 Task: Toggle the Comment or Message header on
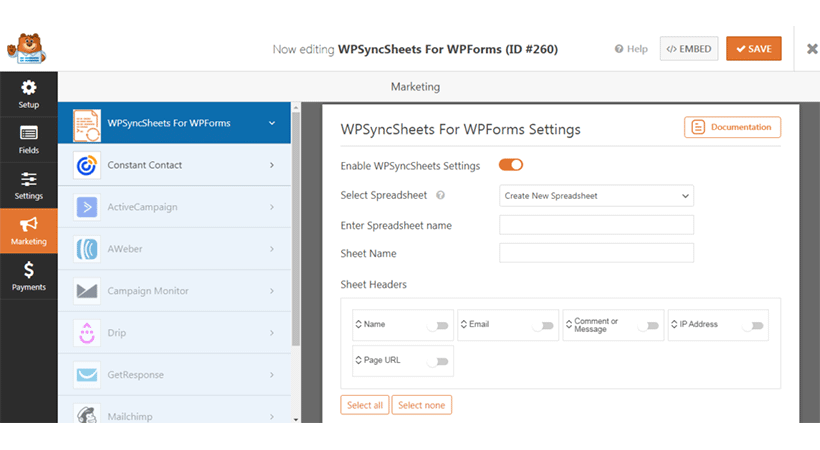[648, 326]
